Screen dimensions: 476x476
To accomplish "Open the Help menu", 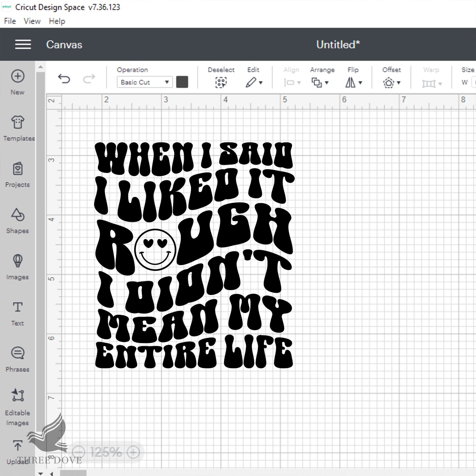I will tap(57, 21).
